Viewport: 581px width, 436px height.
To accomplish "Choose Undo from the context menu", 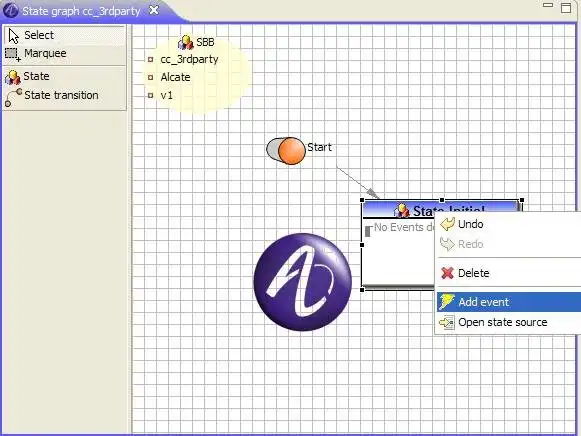I will tap(508, 224).
